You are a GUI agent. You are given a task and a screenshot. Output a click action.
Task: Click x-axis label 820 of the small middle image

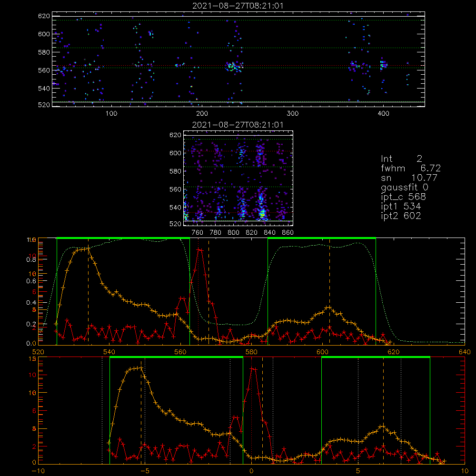(x=251, y=233)
